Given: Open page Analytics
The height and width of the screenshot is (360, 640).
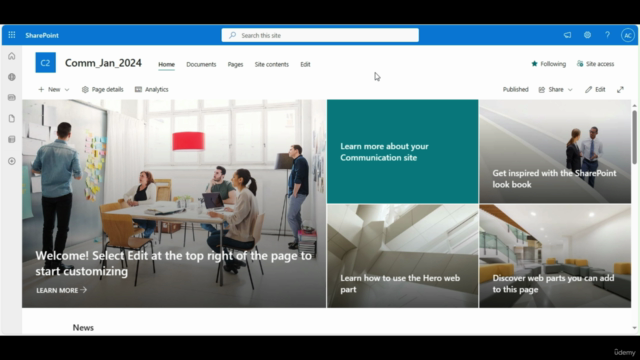Looking at the screenshot, I should (x=151, y=89).
